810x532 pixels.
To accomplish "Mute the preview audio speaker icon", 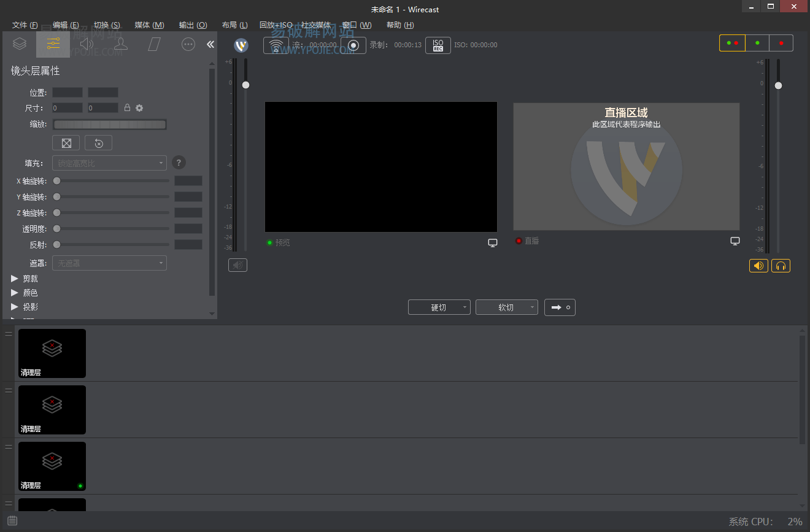I will click(237, 264).
